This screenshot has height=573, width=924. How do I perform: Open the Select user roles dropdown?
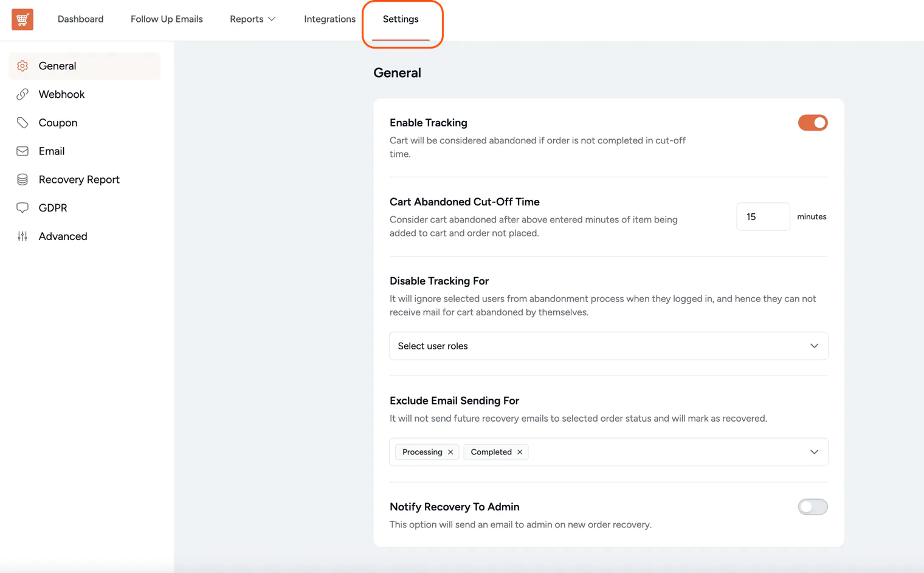pos(608,345)
